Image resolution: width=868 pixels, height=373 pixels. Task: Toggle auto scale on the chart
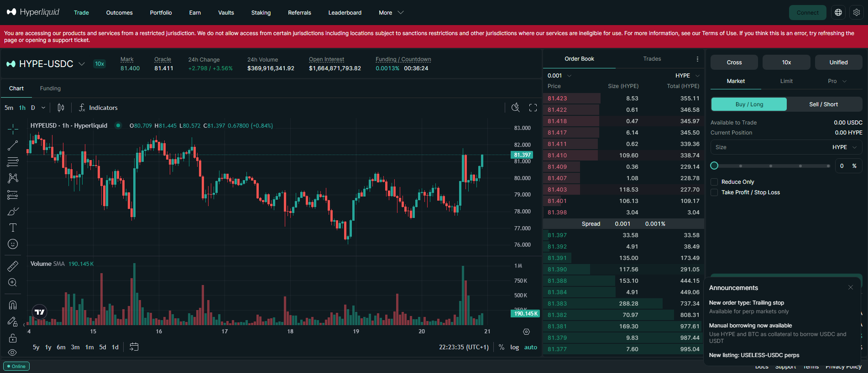click(531, 347)
